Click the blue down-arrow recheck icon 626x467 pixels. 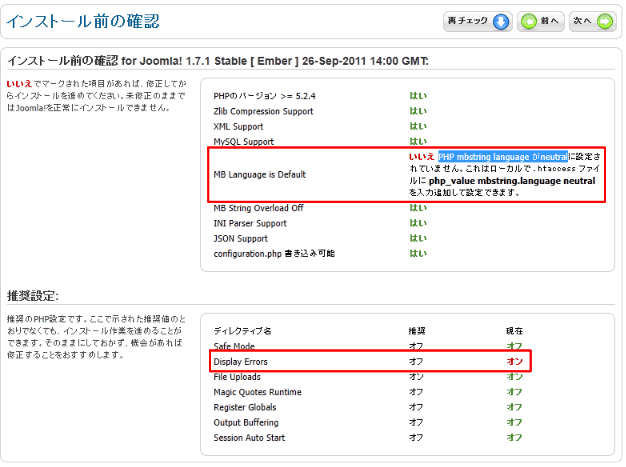[x=501, y=21]
